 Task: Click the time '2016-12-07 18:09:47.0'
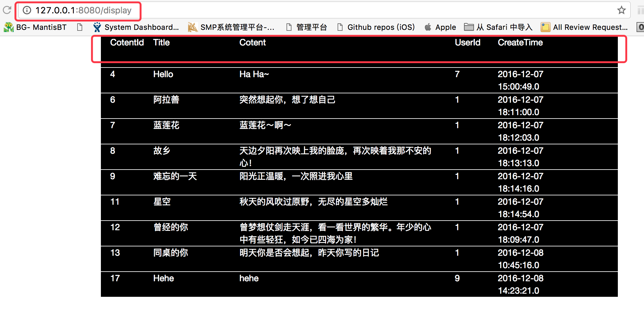pyautogui.click(x=520, y=233)
